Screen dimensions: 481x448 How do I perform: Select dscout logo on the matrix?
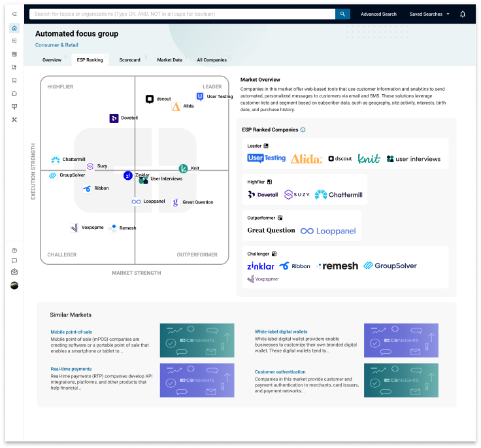point(150,99)
